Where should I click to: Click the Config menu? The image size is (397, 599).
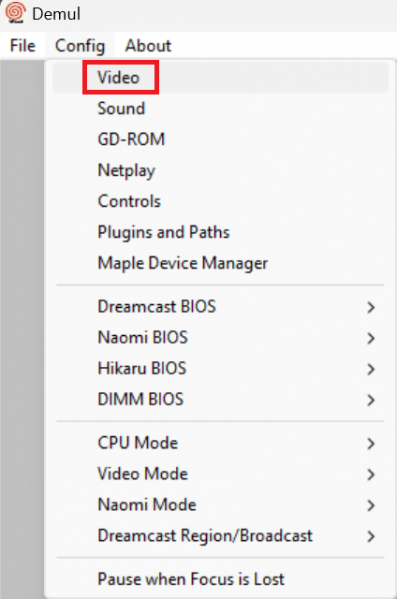click(x=80, y=46)
